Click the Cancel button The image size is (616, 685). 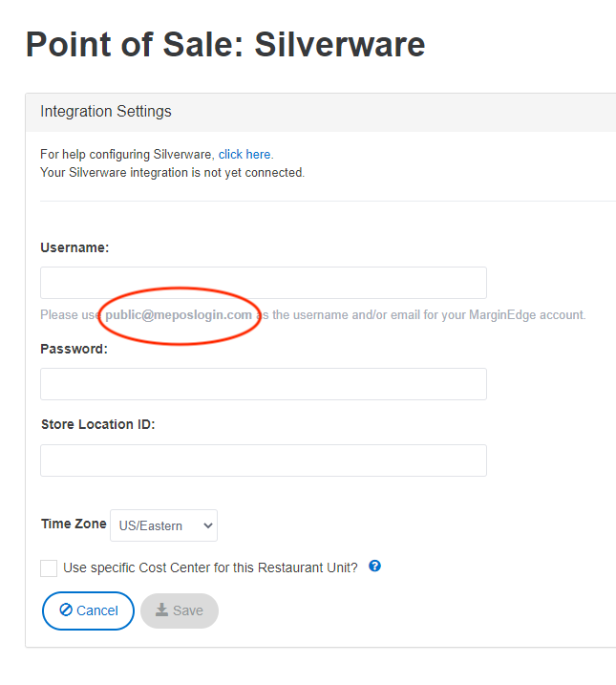(x=88, y=610)
